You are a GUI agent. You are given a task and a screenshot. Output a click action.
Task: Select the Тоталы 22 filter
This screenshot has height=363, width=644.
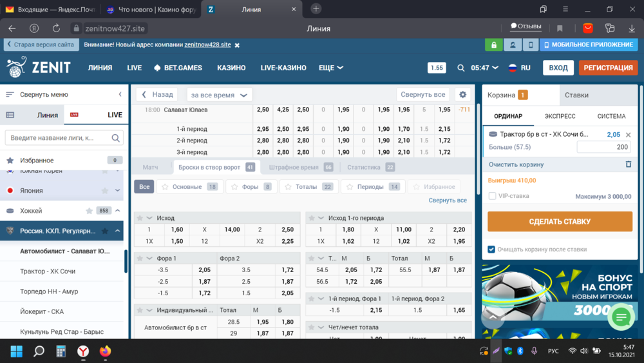pos(309,186)
